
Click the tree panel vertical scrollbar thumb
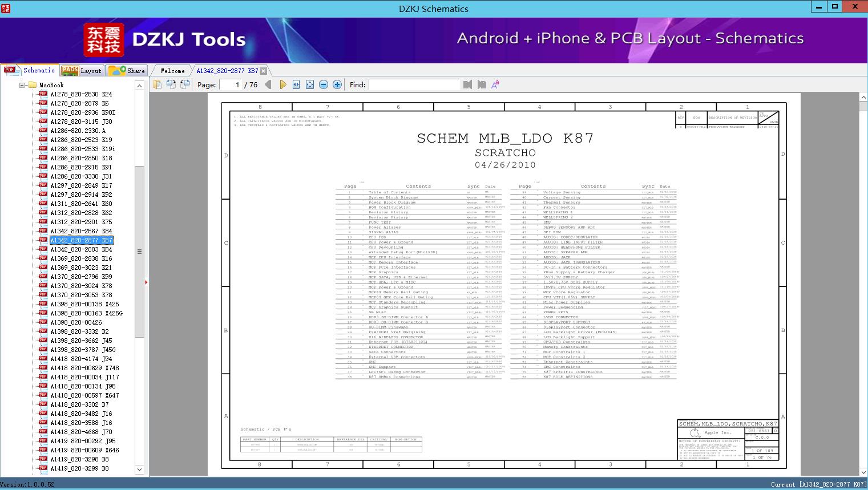(x=139, y=251)
